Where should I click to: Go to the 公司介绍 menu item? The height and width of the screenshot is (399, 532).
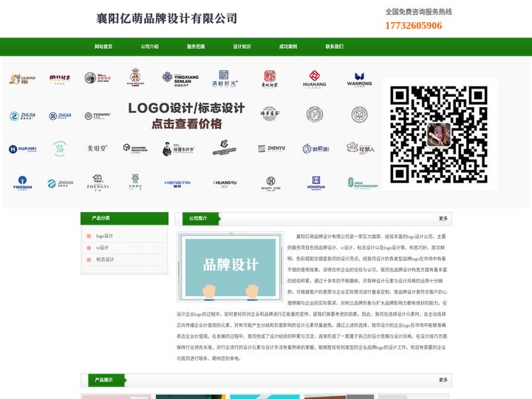(149, 47)
